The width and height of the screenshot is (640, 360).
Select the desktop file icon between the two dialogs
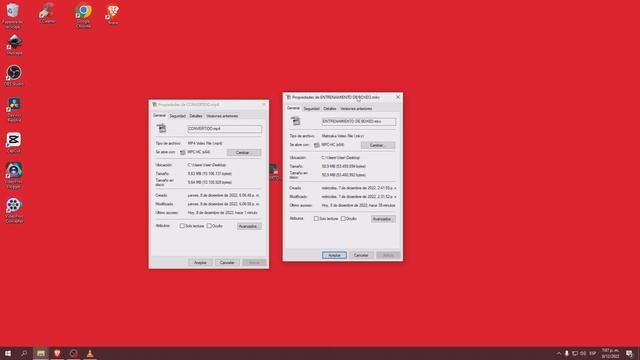click(x=274, y=172)
